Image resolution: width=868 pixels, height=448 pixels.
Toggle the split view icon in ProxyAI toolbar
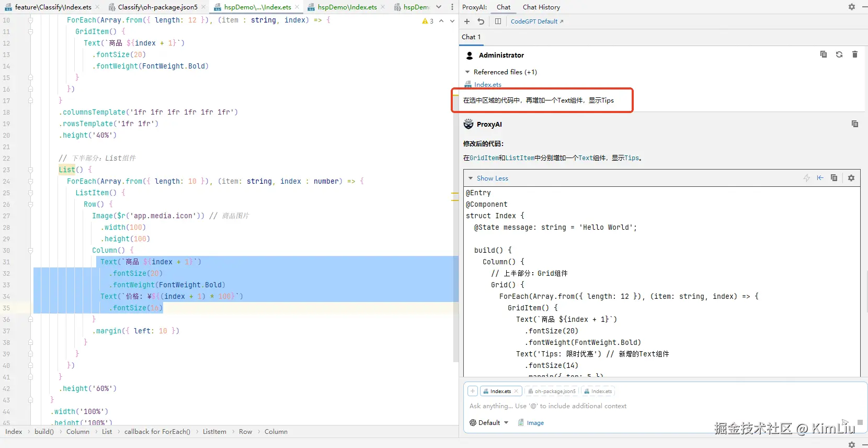click(x=498, y=21)
